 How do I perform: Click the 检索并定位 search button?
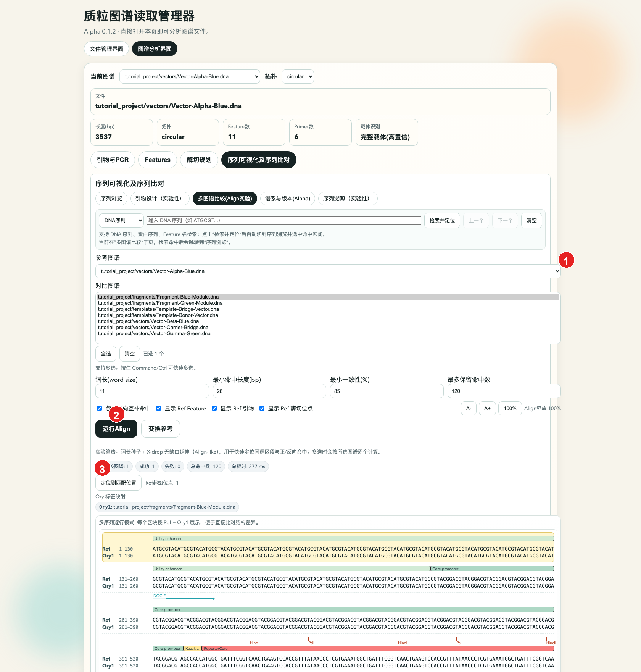[x=442, y=220]
